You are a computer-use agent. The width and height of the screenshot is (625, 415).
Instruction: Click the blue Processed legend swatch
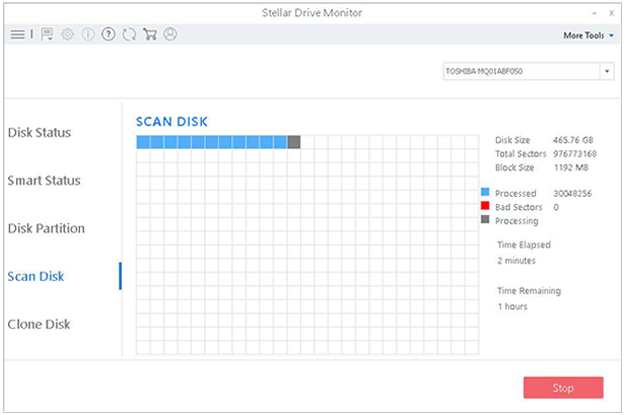click(485, 192)
